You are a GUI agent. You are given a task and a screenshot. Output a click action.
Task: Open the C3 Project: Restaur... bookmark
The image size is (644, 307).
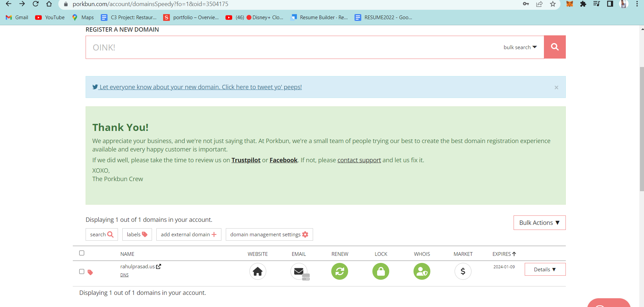tap(129, 18)
